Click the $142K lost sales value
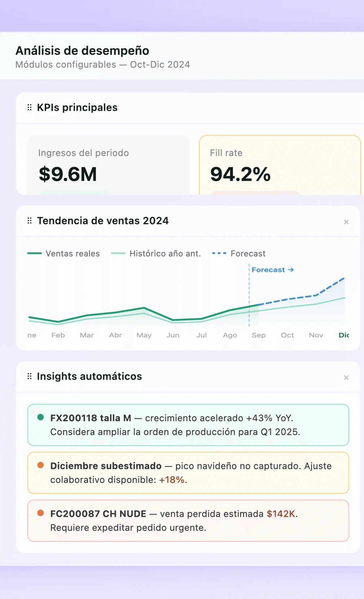This screenshot has width=364, height=599. coord(281,514)
